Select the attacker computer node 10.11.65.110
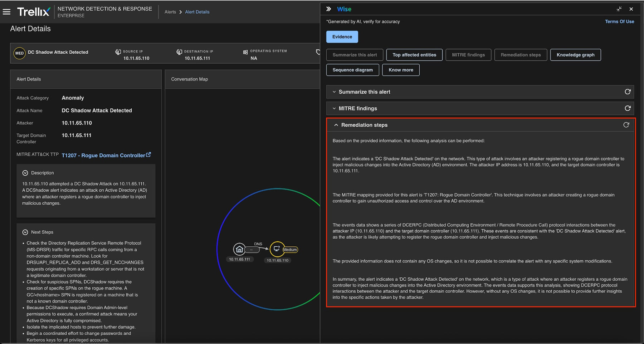This screenshot has height=344, width=644. 277,249
